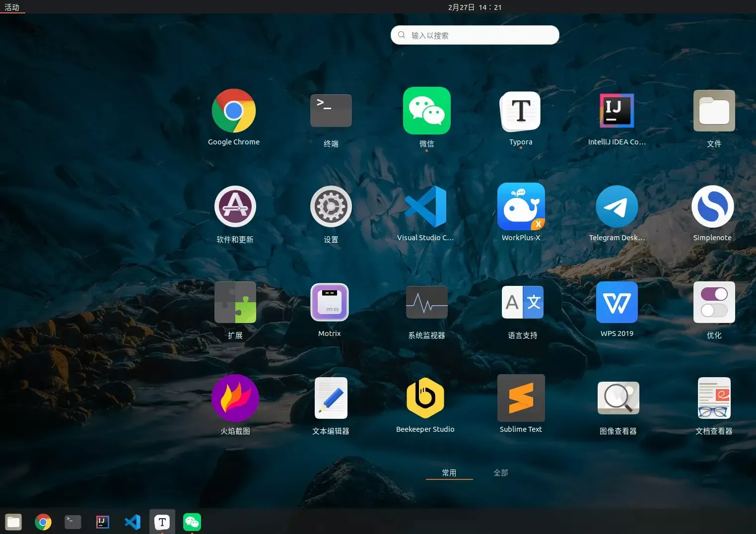Open IntelliJ IDEA from the app grid
This screenshot has height=534, width=756.
617,110
